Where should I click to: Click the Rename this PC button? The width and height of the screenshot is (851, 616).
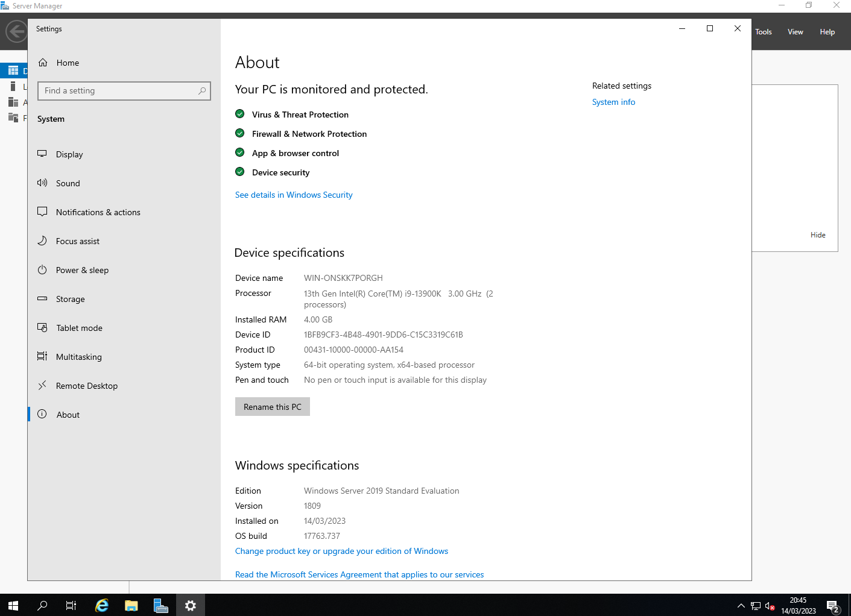point(272,407)
